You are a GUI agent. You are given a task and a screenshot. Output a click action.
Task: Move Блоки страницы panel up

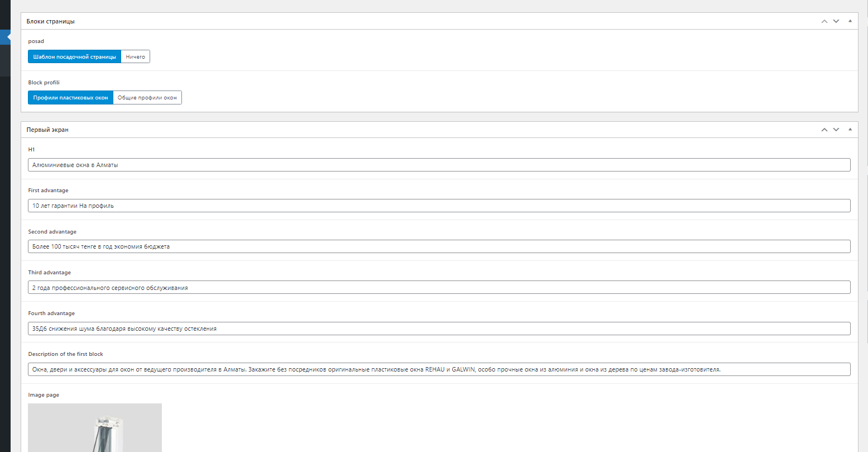[824, 21]
